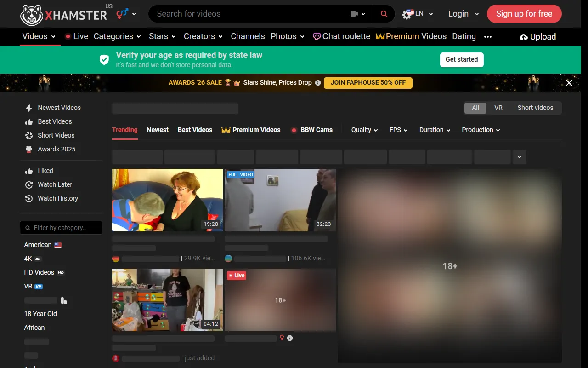Expand the Production dropdown

(481, 130)
